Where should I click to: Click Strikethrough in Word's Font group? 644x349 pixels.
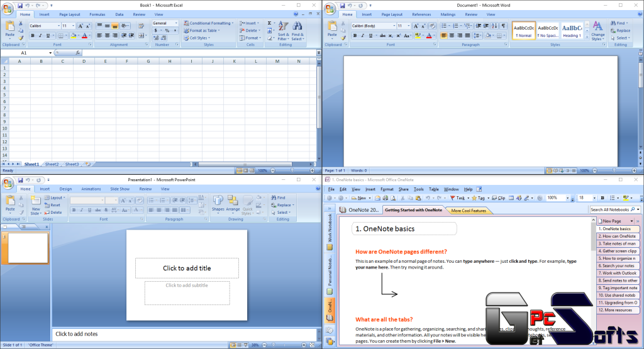pyautogui.click(x=383, y=36)
